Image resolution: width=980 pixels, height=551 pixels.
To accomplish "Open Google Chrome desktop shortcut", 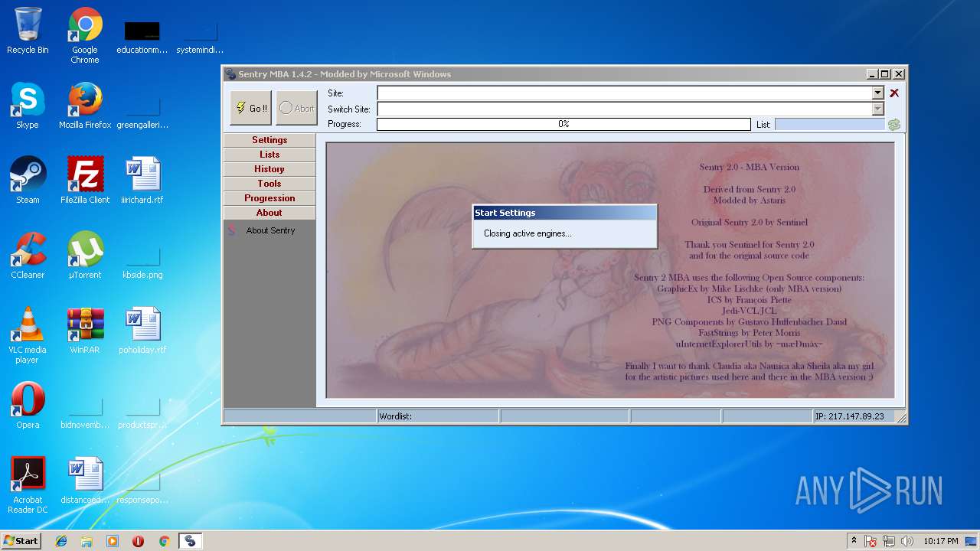I will click(x=85, y=36).
